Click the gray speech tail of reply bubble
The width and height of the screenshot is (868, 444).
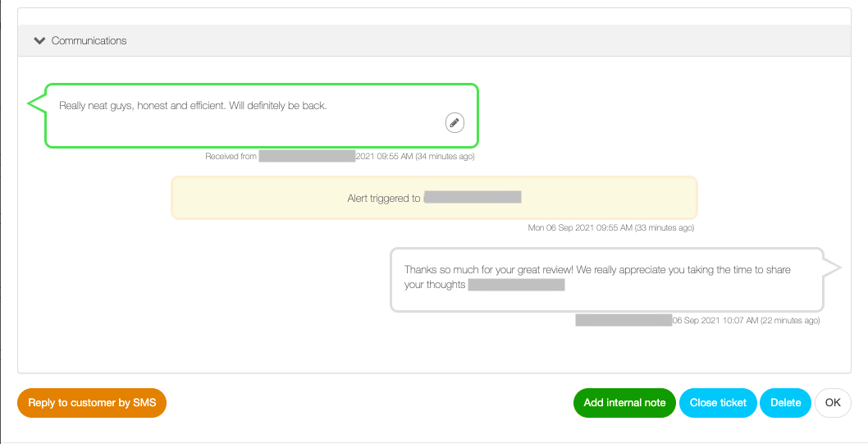click(832, 268)
